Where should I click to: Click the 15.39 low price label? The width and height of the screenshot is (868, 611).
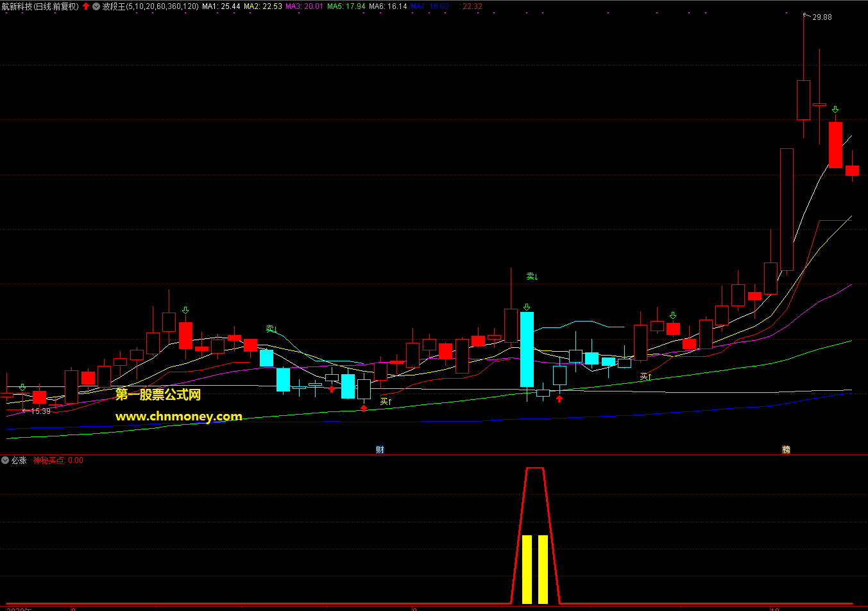[40, 411]
